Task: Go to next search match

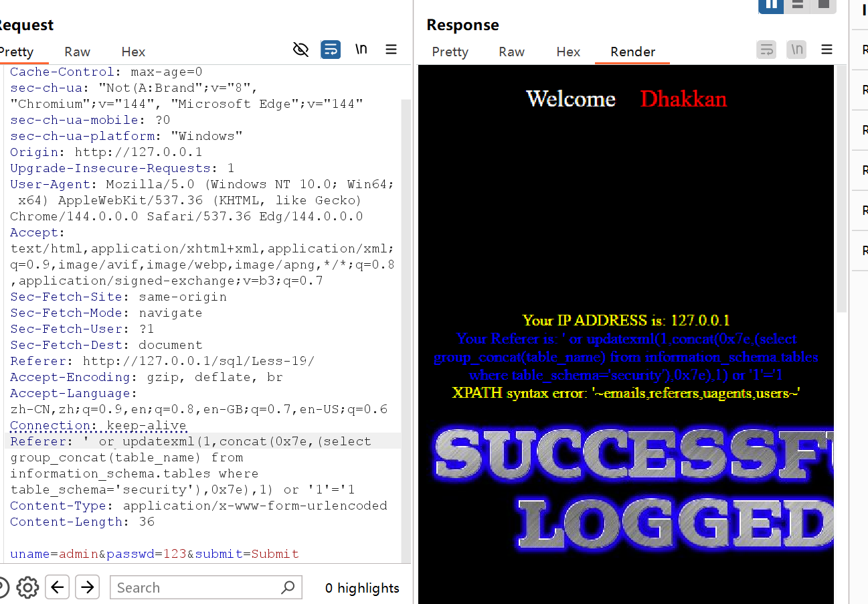Action: 87,587
